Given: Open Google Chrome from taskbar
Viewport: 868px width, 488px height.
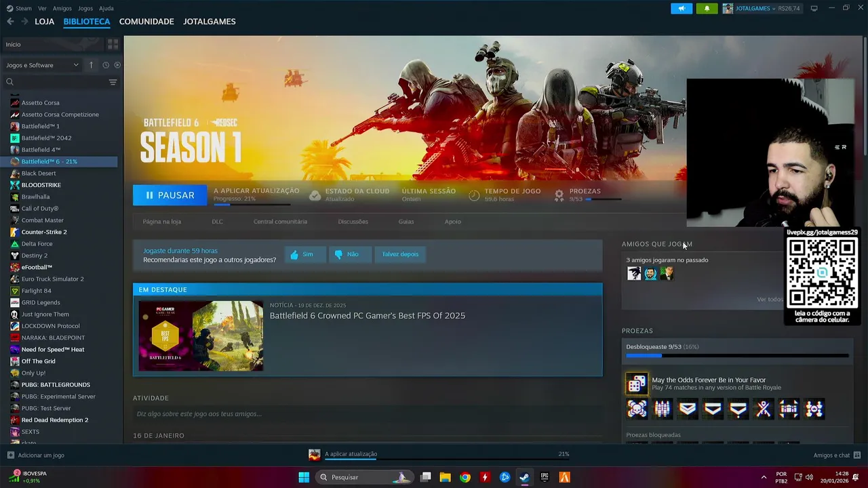Looking at the screenshot, I should point(465,477).
